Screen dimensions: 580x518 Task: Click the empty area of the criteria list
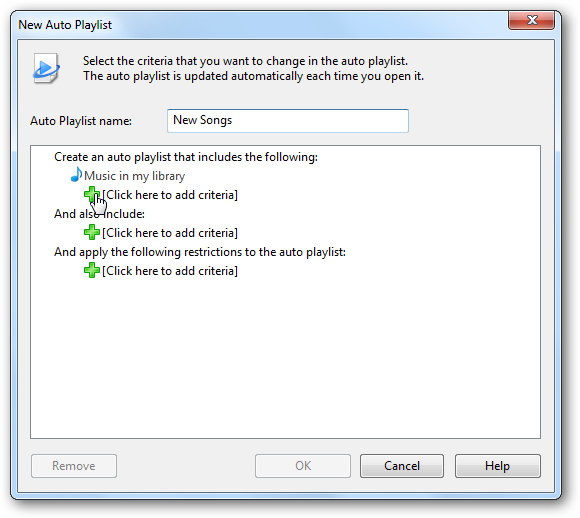[x=285, y=355]
